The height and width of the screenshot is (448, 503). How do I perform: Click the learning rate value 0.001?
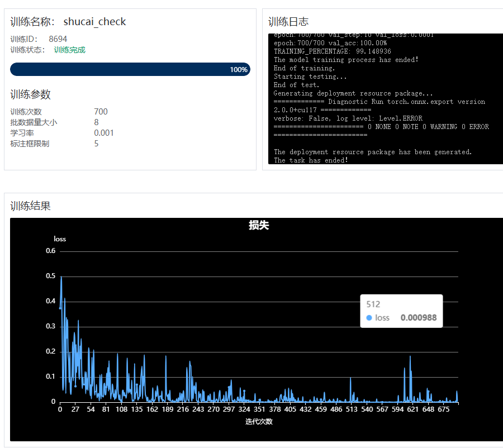pyautogui.click(x=104, y=133)
